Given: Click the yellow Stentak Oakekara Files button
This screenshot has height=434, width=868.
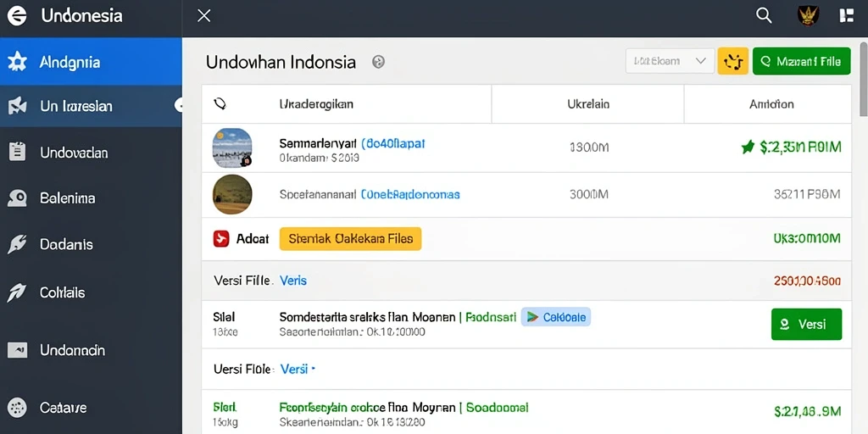Looking at the screenshot, I should point(350,238).
